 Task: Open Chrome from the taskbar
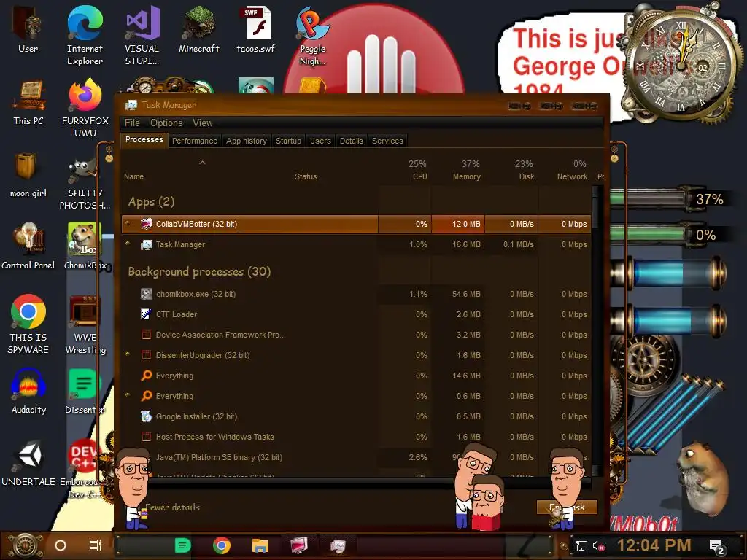click(222, 545)
